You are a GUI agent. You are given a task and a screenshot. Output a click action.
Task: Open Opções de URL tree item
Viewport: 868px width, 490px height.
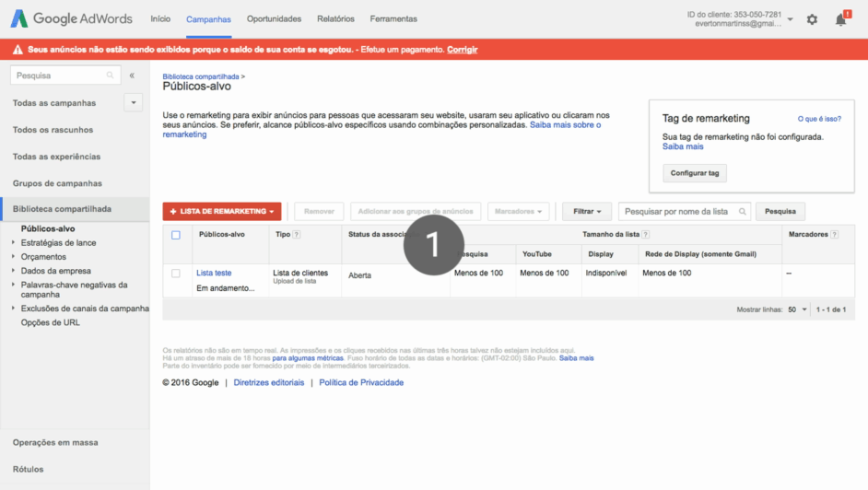[51, 322]
